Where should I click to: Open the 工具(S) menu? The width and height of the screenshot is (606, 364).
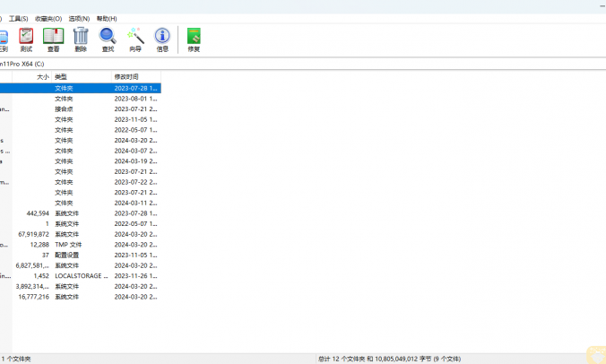[x=18, y=19]
